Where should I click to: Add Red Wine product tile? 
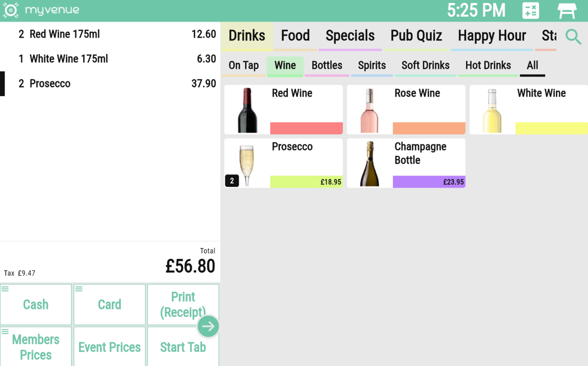283,109
